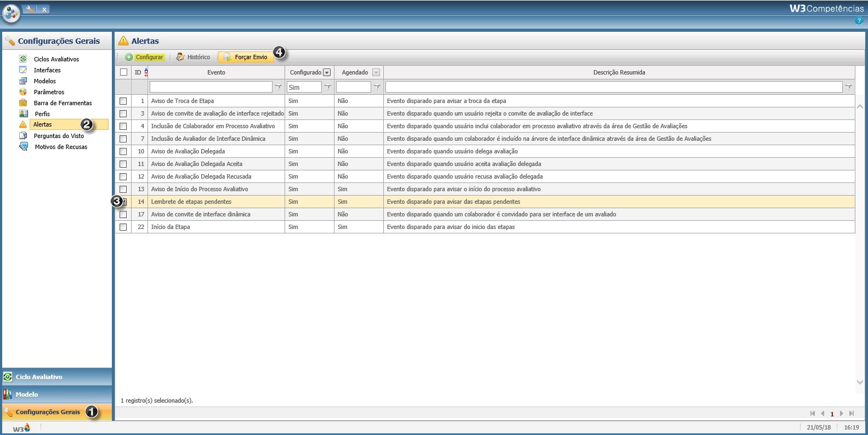The height and width of the screenshot is (435, 868).
Task: Select Aviso de convite de interface dinâmica
Action: [x=485, y=214]
